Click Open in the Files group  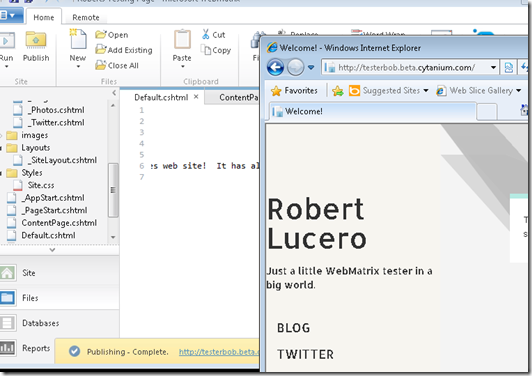tap(112, 35)
